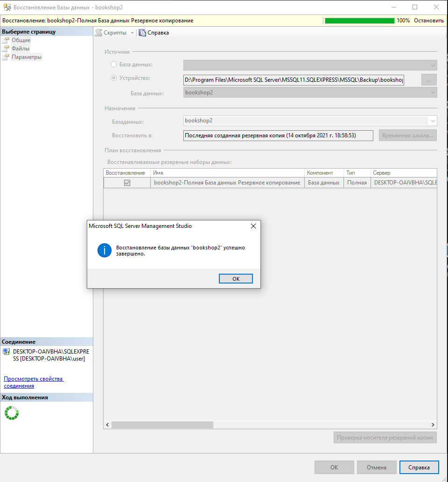The width and height of the screenshot is (448, 482).
Task: Click the restore success message text
Action: pos(181,250)
